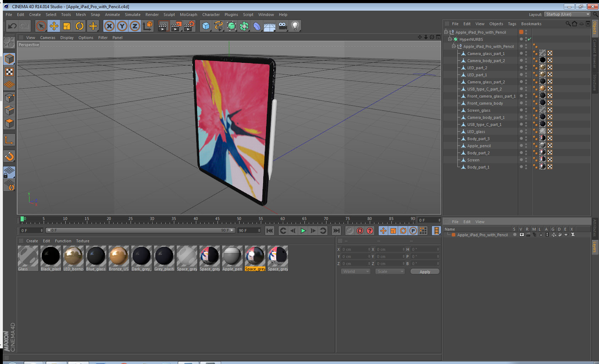Open the viewport Display menu

67,38
